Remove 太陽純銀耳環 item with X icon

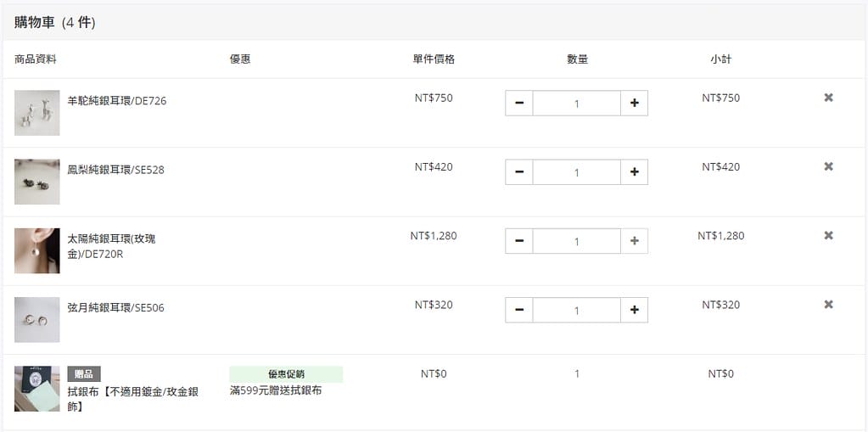tap(828, 235)
